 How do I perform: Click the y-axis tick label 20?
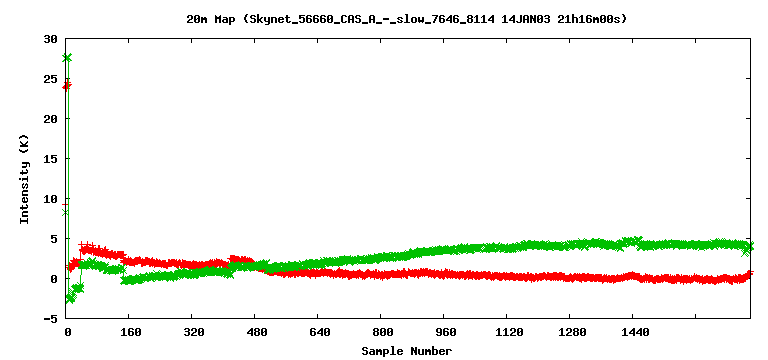pos(51,119)
